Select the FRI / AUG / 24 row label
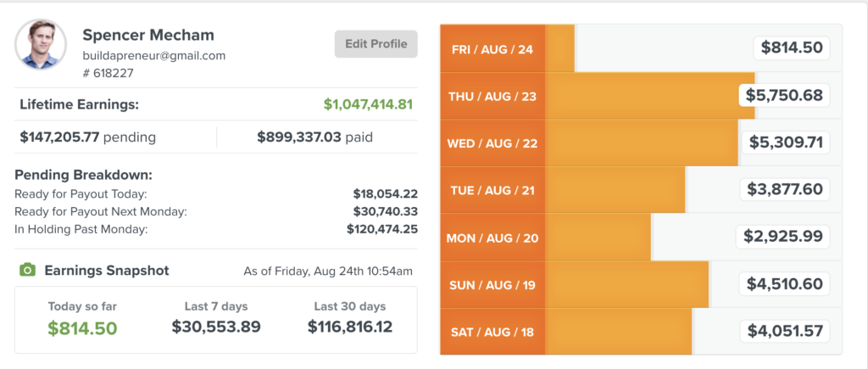Viewport: 868px width, 369px height. pos(492,49)
